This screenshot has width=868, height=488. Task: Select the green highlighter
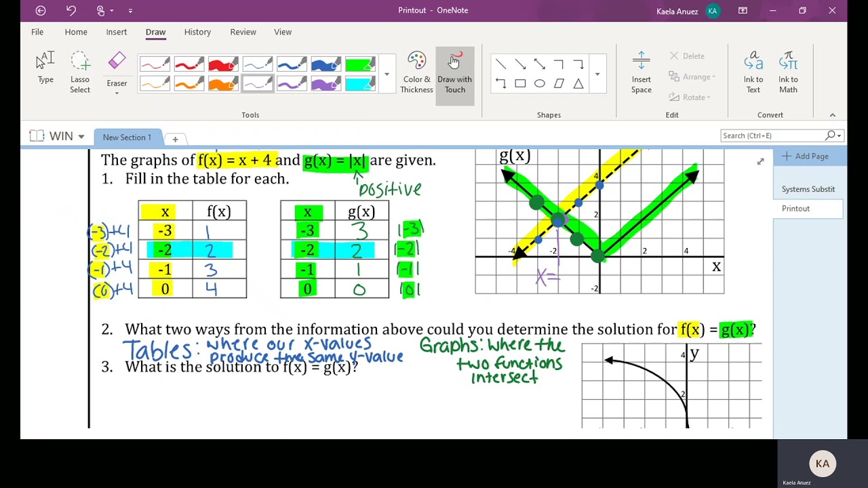pyautogui.click(x=360, y=64)
